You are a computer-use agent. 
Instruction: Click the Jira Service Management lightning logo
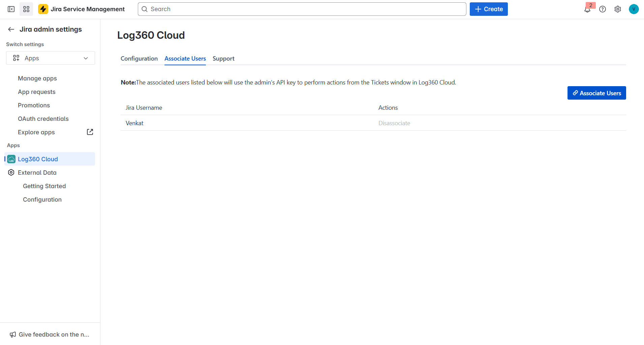[x=43, y=9]
